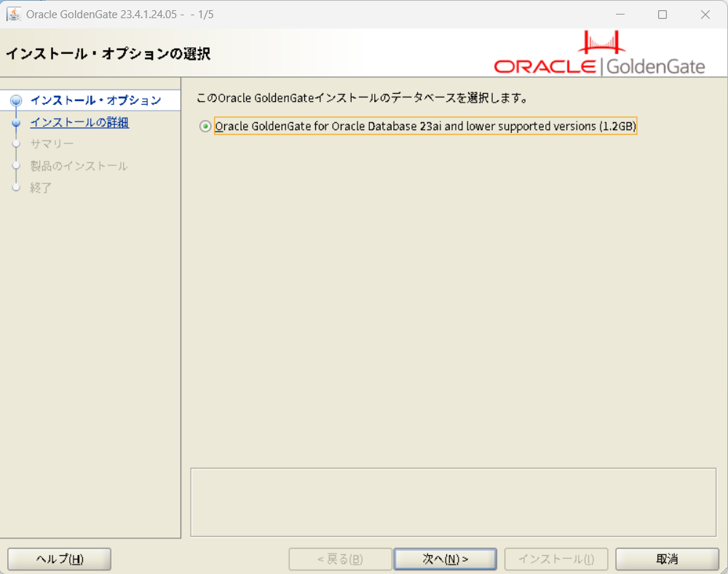This screenshot has width=728, height=574.
Task: Click the インストールの詳細 step circle indicator
Action: [16, 122]
